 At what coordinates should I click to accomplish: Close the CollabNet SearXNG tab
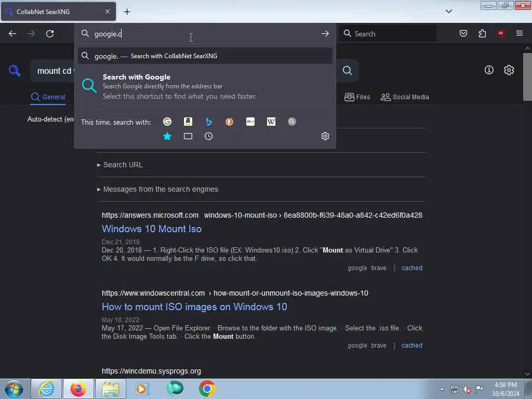[108, 11]
